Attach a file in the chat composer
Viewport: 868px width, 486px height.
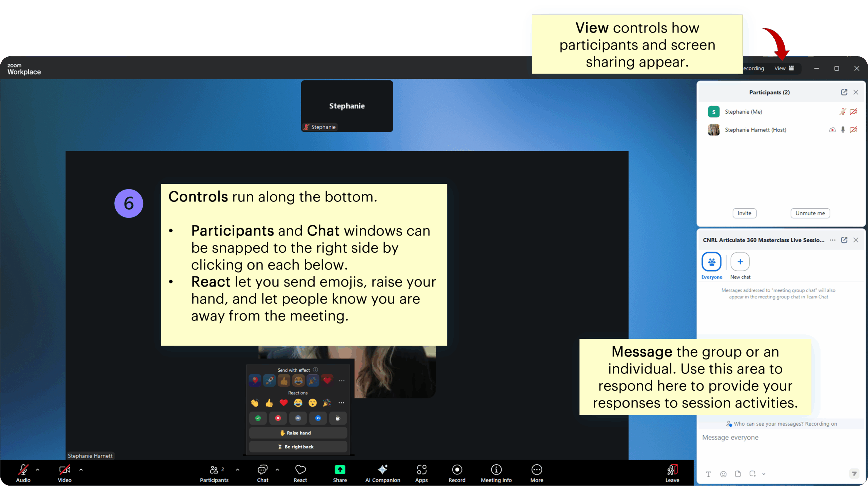(x=738, y=474)
